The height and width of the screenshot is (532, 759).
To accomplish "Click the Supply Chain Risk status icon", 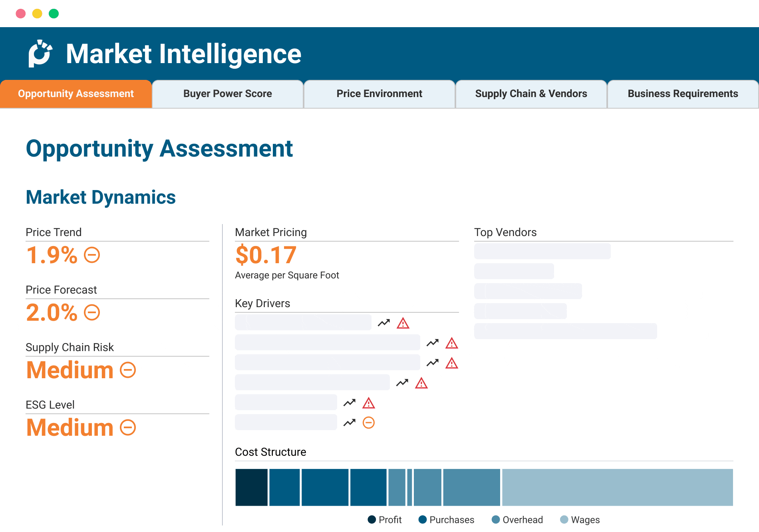I will click(127, 370).
